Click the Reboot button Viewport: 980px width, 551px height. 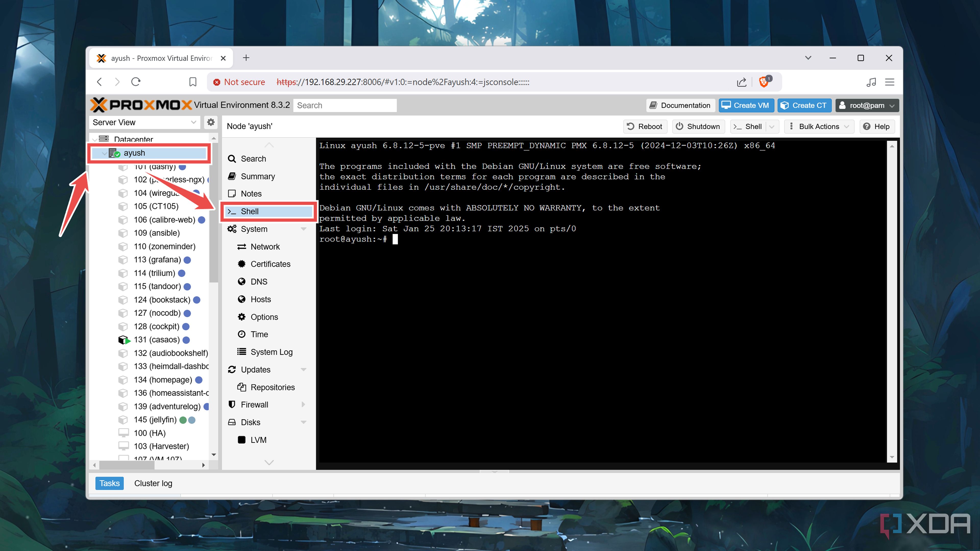pyautogui.click(x=645, y=127)
